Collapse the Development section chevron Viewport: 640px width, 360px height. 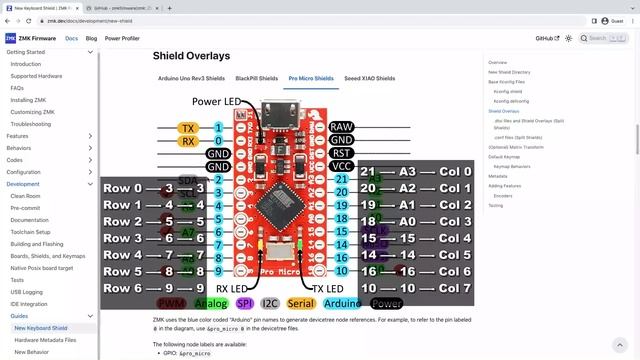[x=90, y=184]
